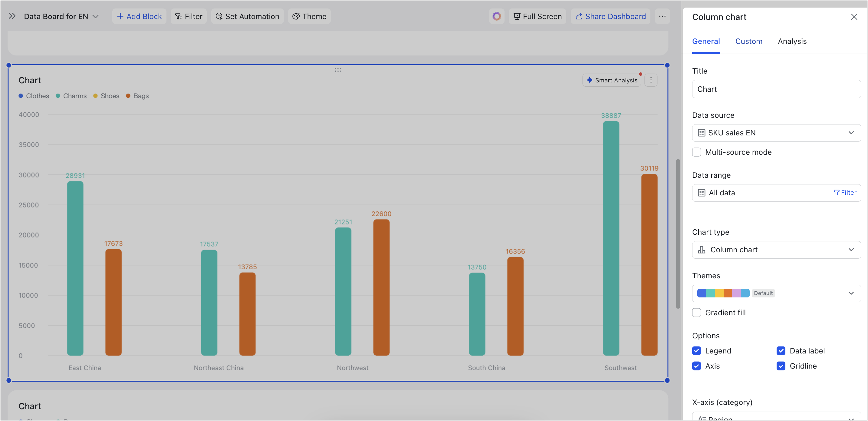The width and height of the screenshot is (868, 421).
Task: Click Set Automation
Action: [x=247, y=16]
